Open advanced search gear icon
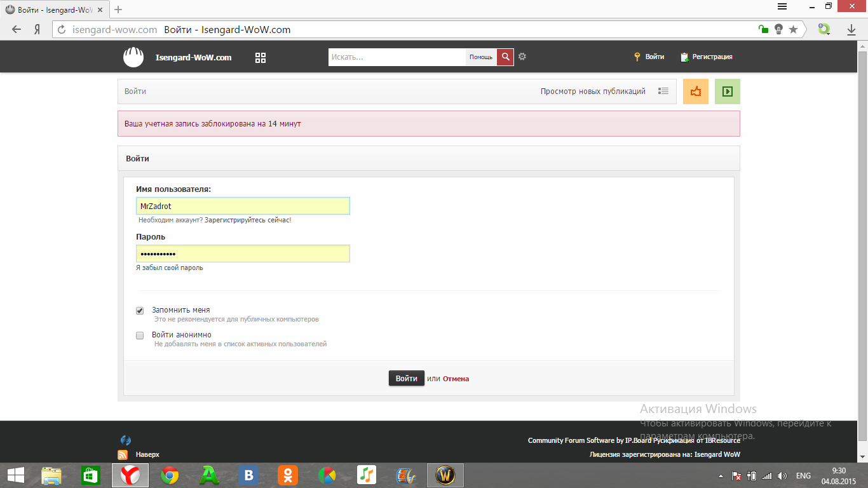Image resolution: width=868 pixels, height=488 pixels. point(522,57)
